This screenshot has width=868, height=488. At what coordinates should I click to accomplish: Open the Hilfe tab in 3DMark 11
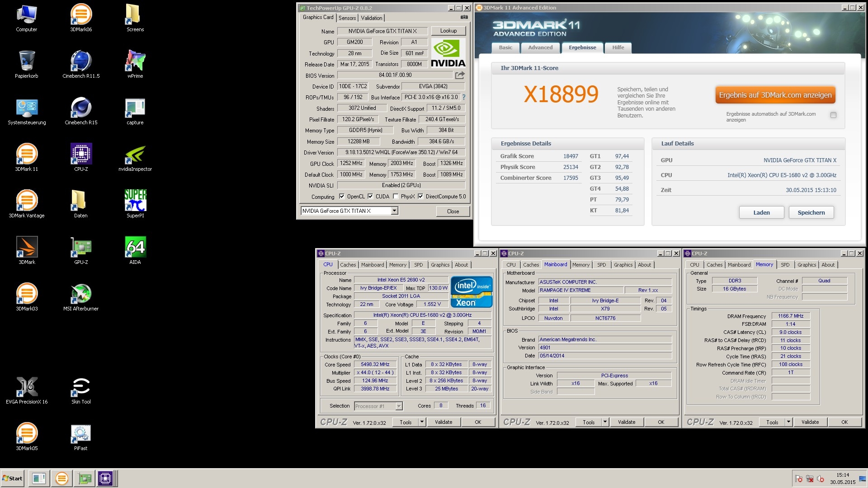618,47
